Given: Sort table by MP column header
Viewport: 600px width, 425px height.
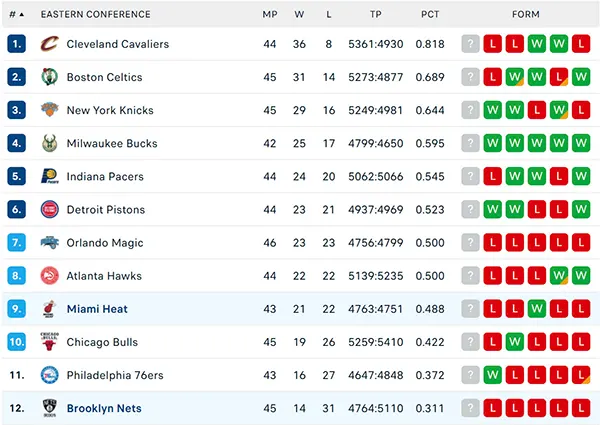Looking at the screenshot, I should (x=270, y=15).
